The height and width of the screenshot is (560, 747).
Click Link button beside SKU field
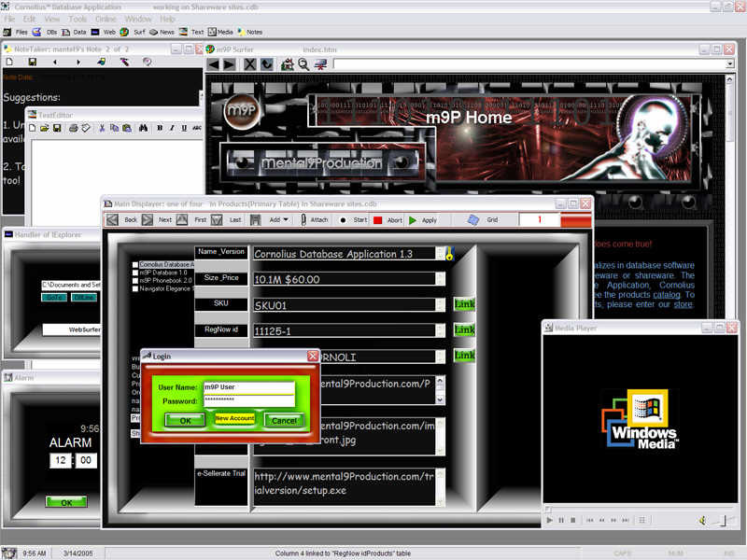[464, 304]
